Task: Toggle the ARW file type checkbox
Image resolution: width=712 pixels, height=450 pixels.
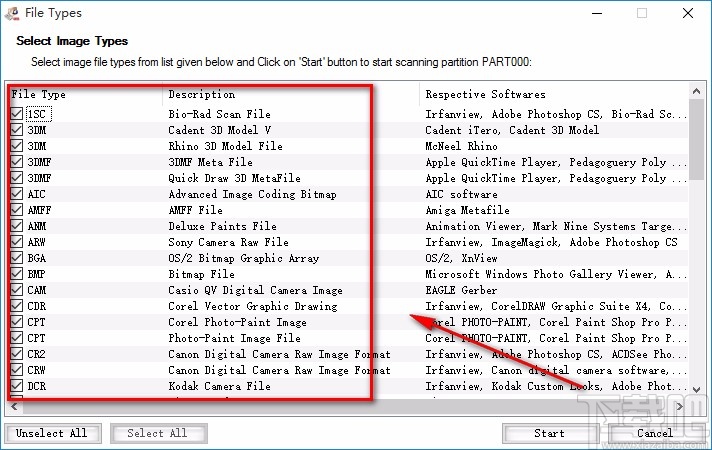Action: pyautogui.click(x=17, y=242)
